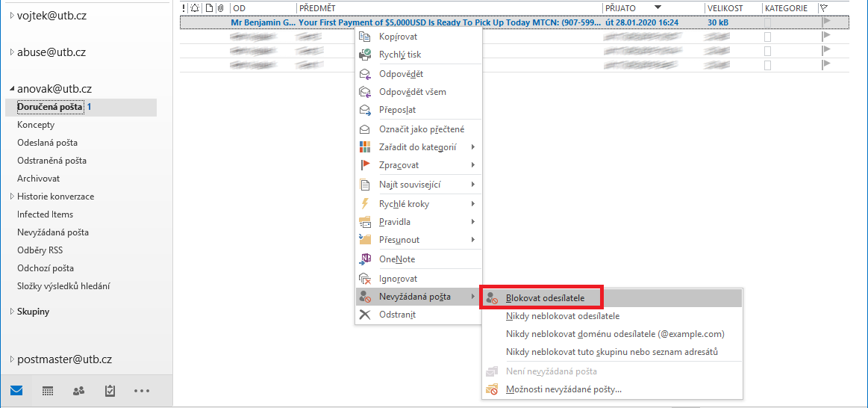The width and height of the screenshot is (868, 408).
Task: Click Odstranit in the context menu
Action: pyautogui.click(x=397, y=315)
